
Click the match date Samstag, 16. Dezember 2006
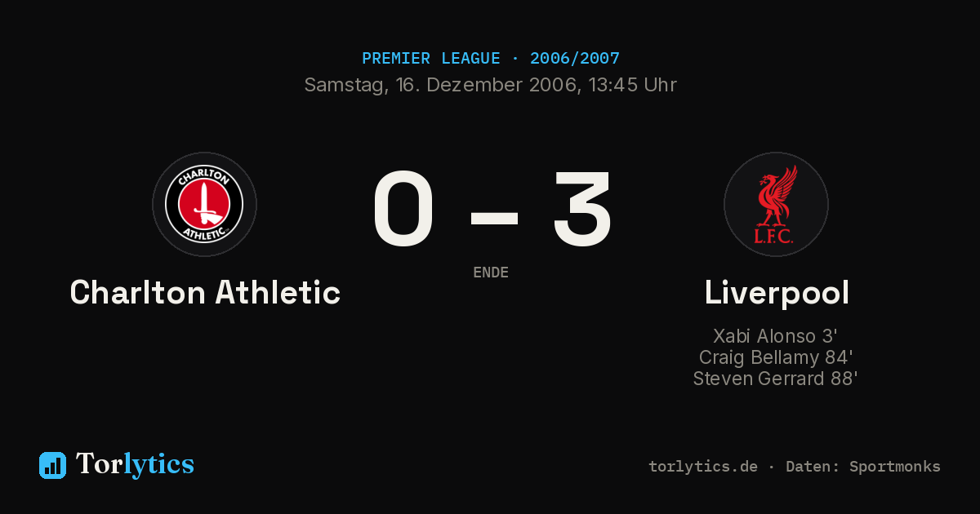(x=442, y=85)
